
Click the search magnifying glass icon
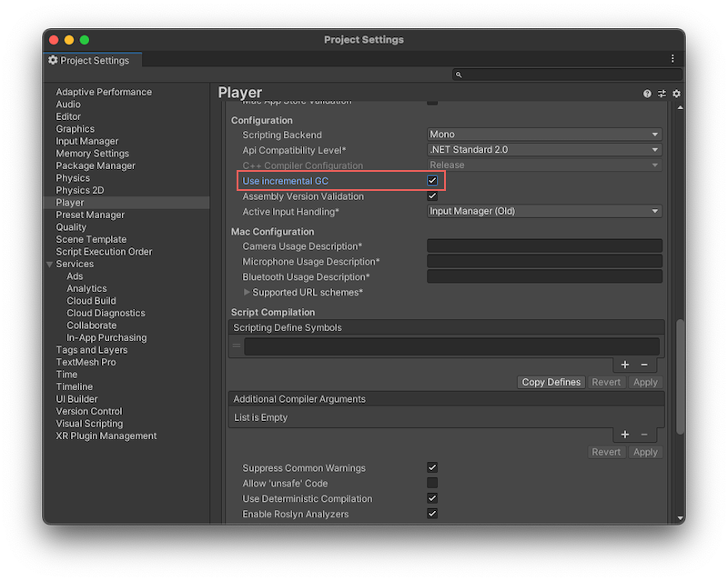pos(460,74)
